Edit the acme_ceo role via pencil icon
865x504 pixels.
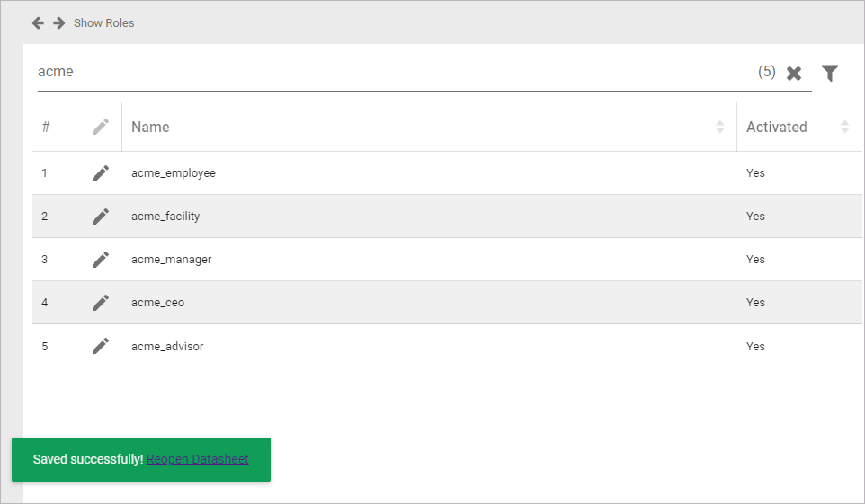[101, 303]
